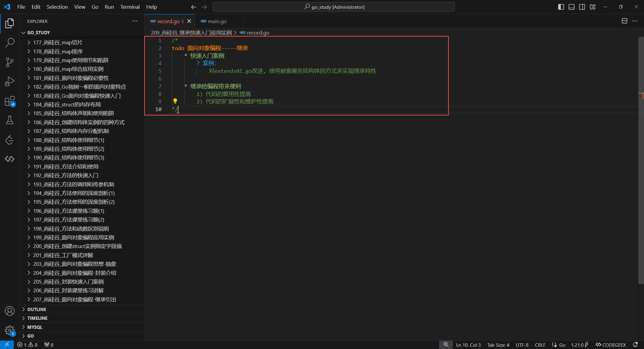
Task: Open the Run menu
Action: pos(109,7)
